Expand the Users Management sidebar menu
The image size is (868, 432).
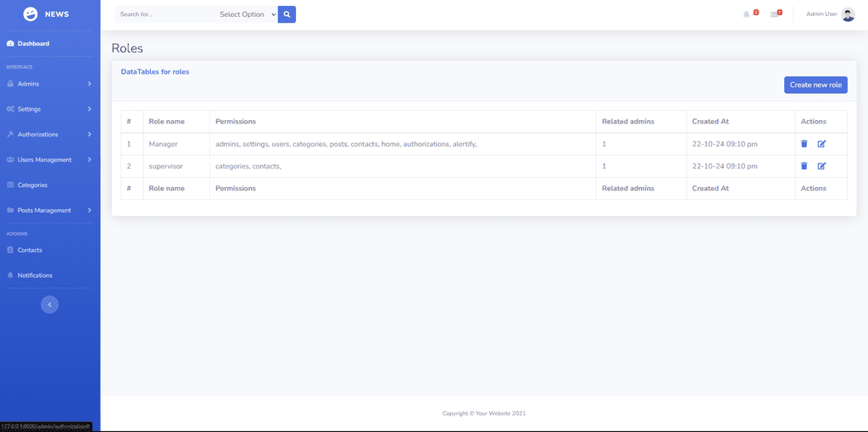[x=50, y=160]
